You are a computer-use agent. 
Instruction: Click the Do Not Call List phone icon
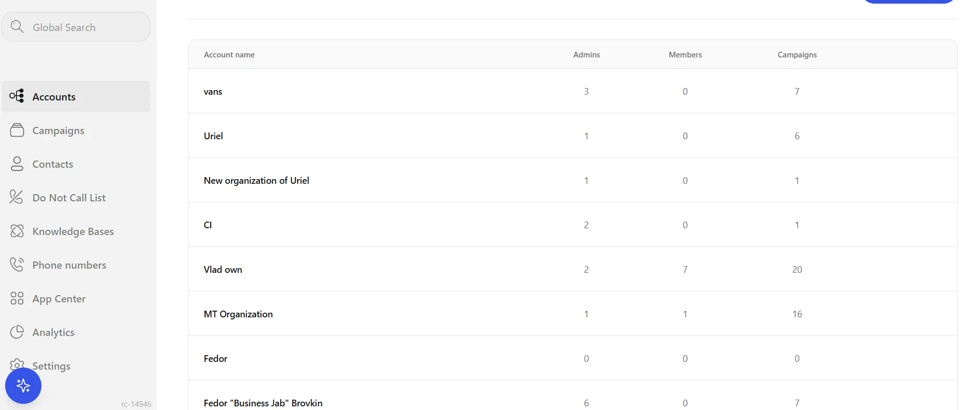click(17, 197)
